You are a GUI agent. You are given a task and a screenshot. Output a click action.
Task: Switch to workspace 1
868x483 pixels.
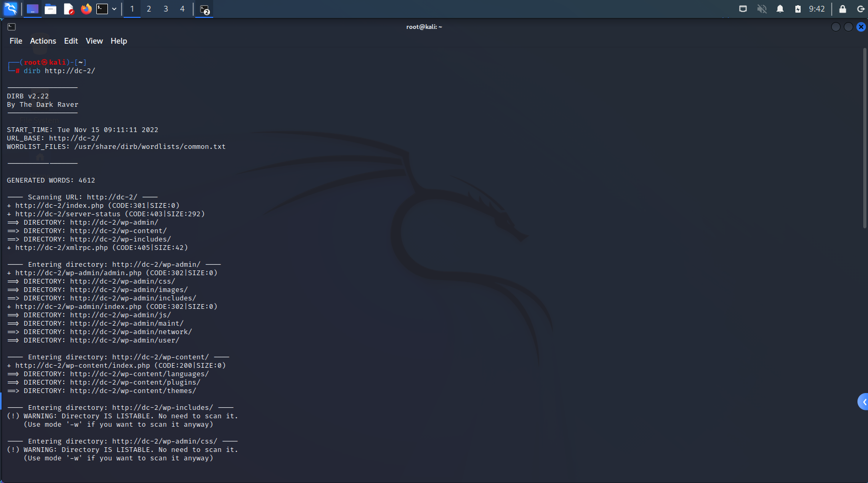tap(132, 9)
